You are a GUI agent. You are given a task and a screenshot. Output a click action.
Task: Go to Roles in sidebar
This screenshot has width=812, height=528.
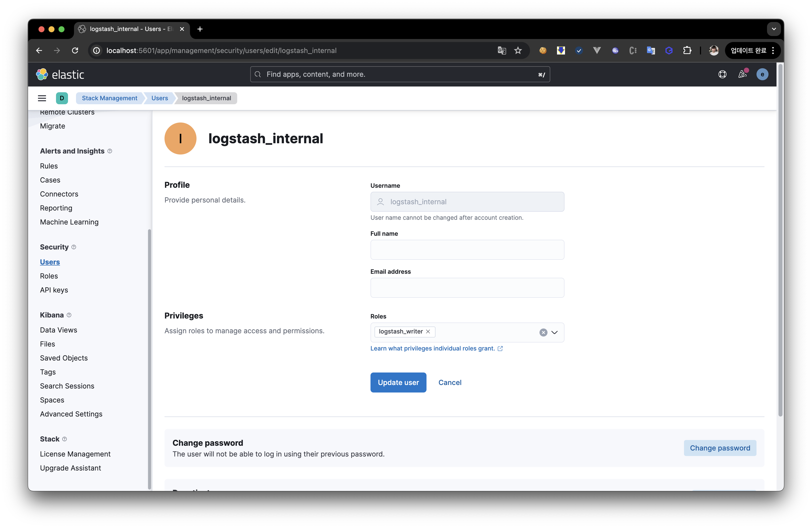click(x=49, y=276)
